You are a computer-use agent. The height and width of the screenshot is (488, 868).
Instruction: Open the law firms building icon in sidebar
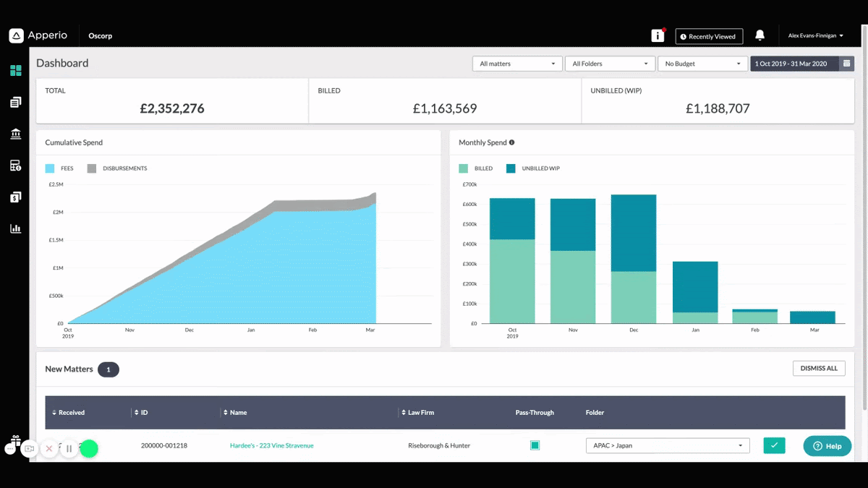[15, 134]
